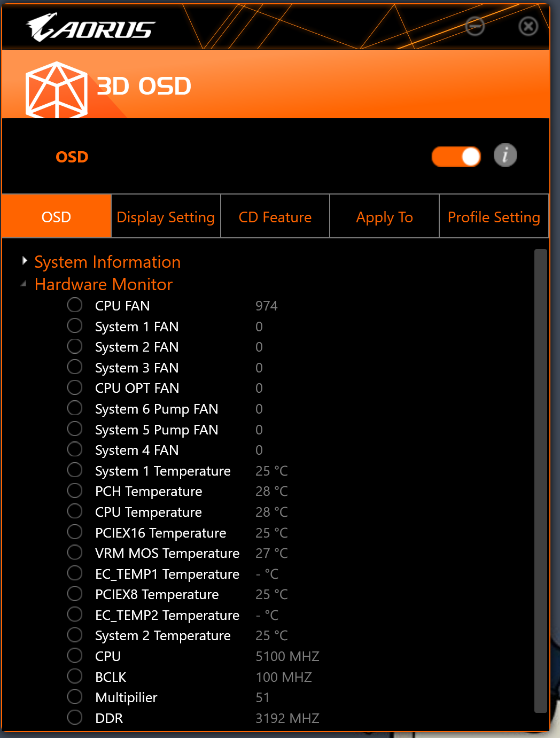Image resolution: width=560 pixels, height=738 pixels.
Task: Click the 27 °C VRM MOS value
Action: [271, 553]
